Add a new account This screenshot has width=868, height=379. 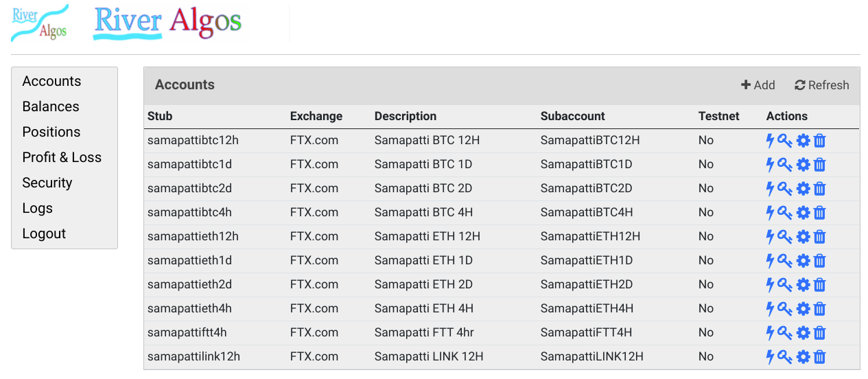[x=758, y=85]
